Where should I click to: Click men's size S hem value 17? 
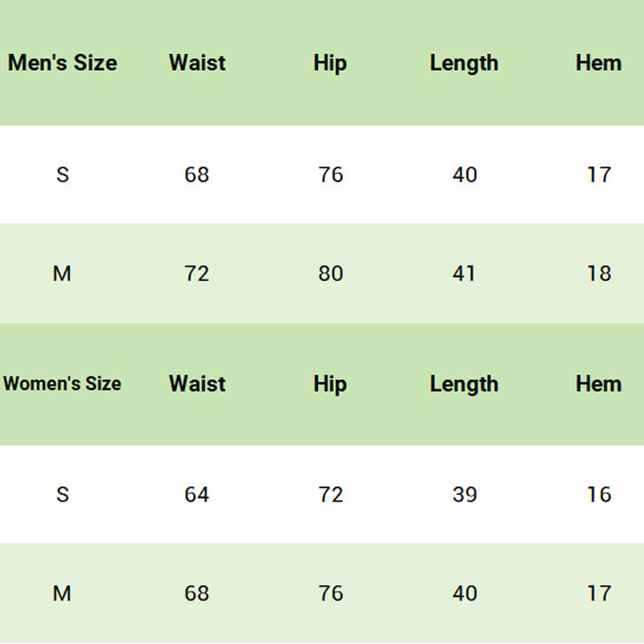[x=599, y=175]
